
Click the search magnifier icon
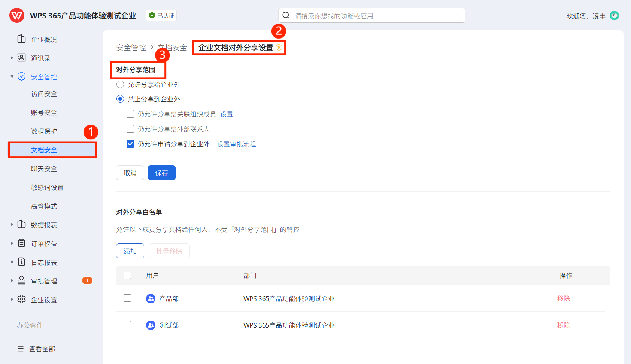(x=286, y=15)
